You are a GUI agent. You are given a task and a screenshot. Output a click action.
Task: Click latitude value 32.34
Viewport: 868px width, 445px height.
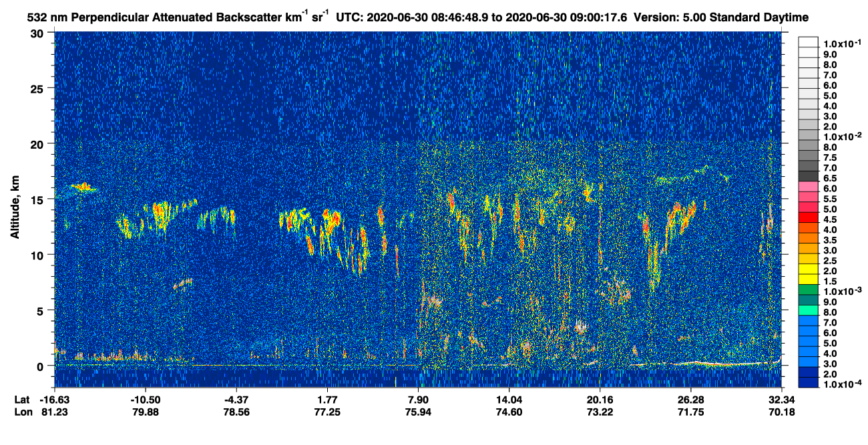coord(781,399)
